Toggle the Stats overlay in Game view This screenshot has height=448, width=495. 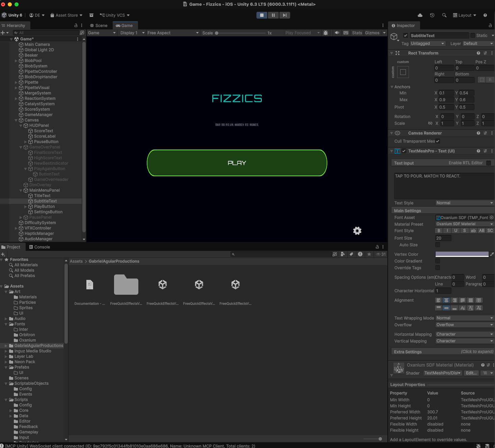[357, 32]
